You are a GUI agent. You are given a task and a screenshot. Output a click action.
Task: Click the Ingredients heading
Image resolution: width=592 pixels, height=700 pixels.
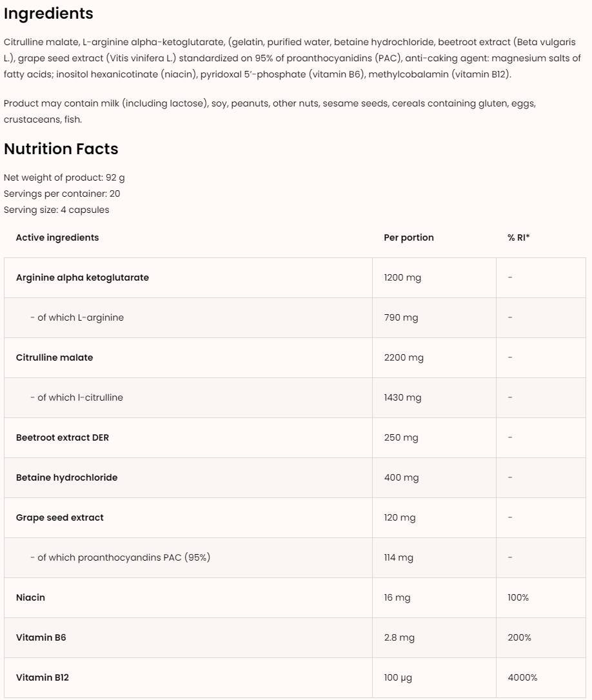point(48,14)
